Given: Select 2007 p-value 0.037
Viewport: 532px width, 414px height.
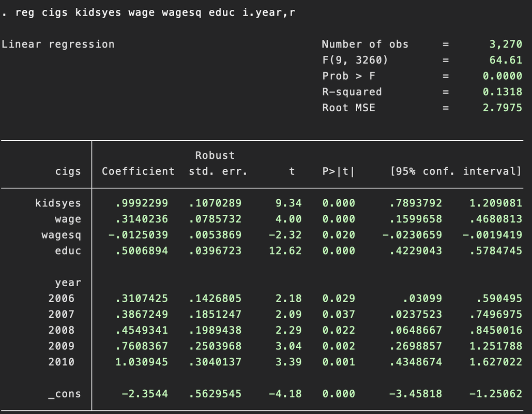Looking at the screenshot, I should (x=339, y=315).
